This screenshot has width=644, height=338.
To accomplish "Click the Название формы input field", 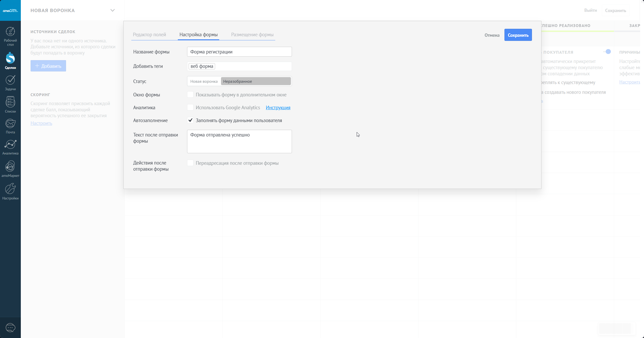I will [x=239, y=52].
